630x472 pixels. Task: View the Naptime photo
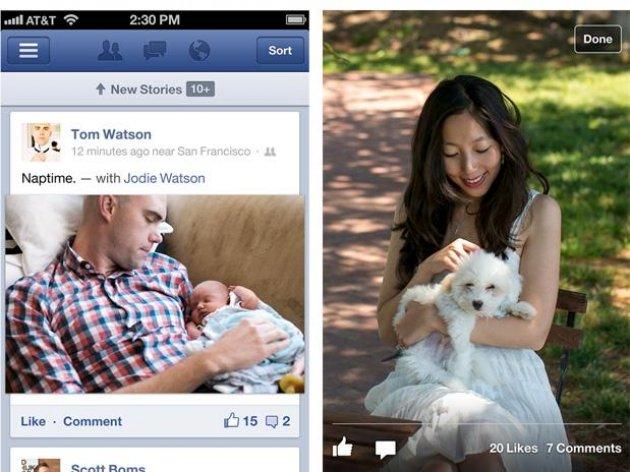pyautogui.click(x=155, y=294)
